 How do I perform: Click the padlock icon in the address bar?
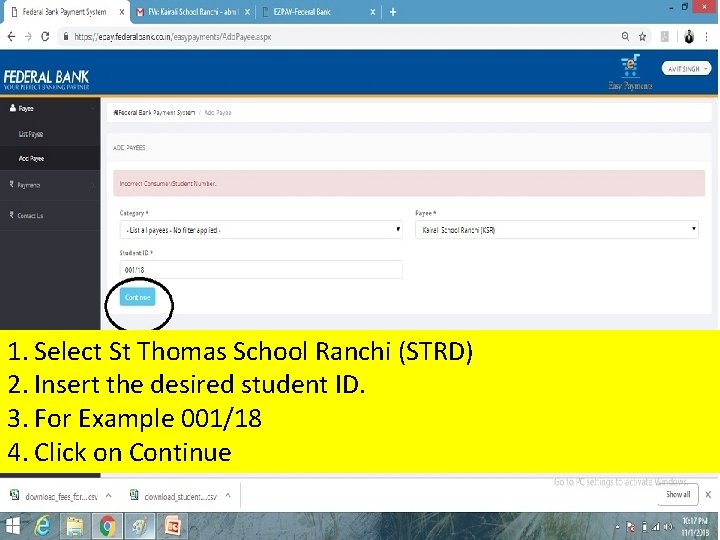(x=66, y=36)
